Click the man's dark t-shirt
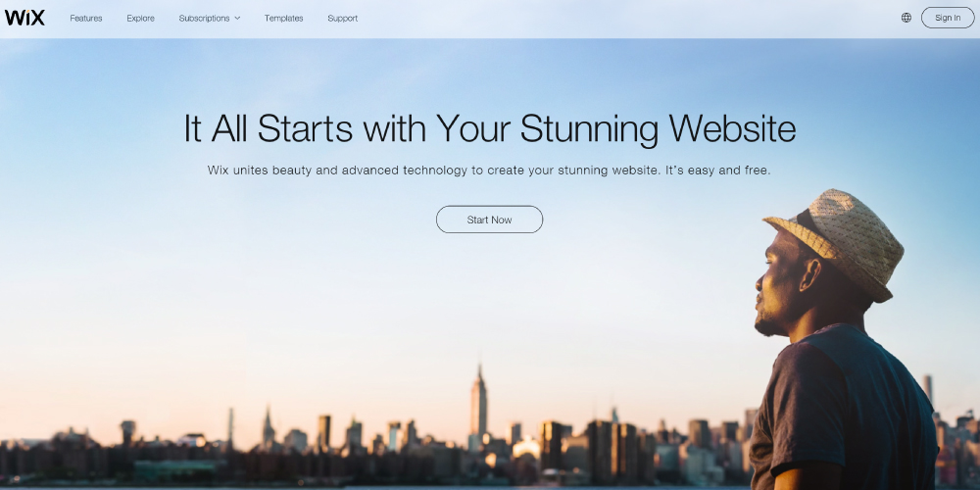 [x=844, y=407]
